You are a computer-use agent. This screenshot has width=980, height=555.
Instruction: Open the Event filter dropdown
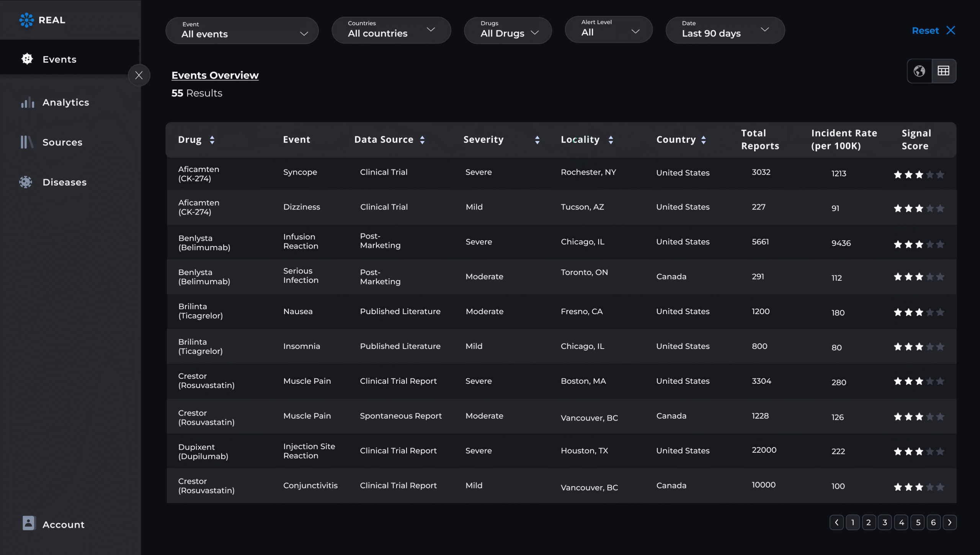click(242, 30)
